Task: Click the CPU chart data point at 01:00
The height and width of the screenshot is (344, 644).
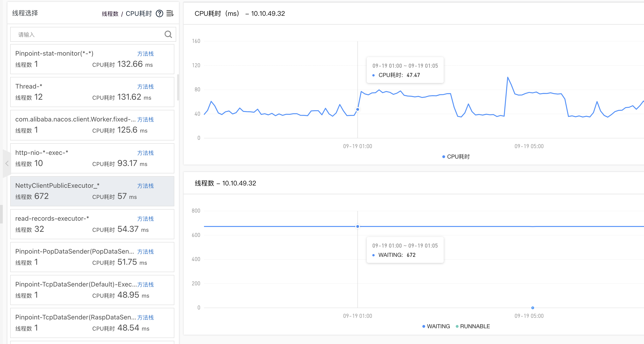Action: coord(358,109)
